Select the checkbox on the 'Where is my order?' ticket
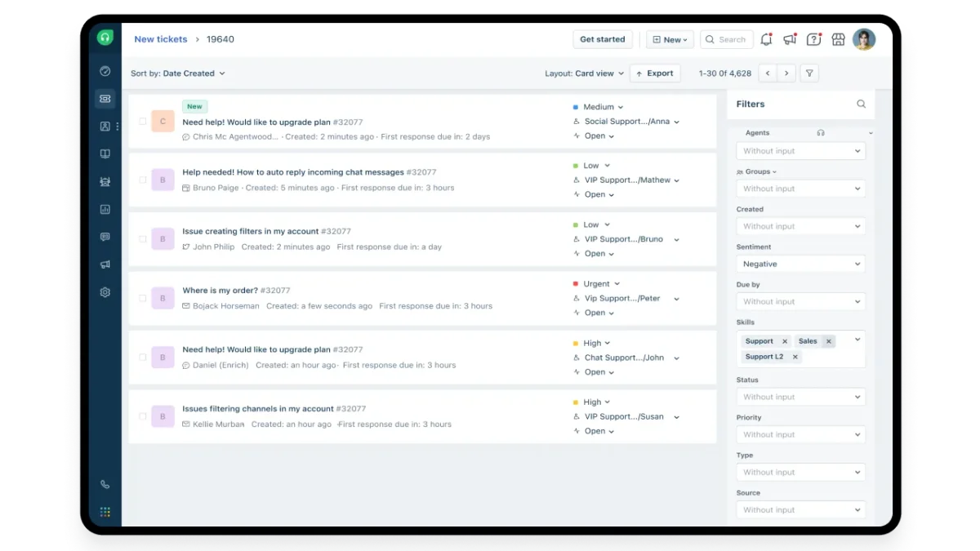 142,298
